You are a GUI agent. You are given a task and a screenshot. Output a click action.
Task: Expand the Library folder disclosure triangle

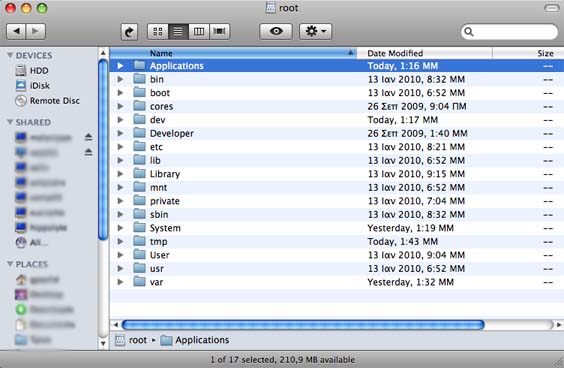coord(120,174)
